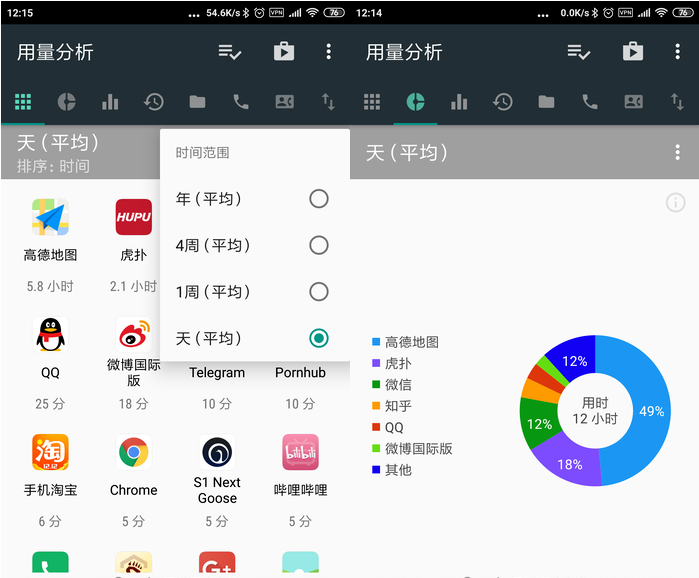Tap 其他 legend entry

(392, 470)
